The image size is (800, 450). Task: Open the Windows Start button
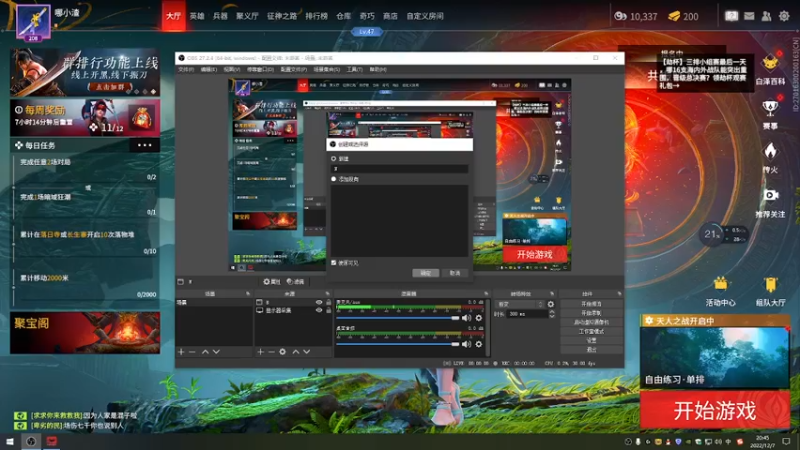10,441
